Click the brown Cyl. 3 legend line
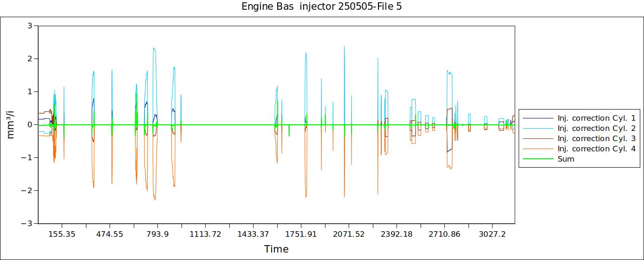Viewport: 644px width, 260px height. (538, 138)
